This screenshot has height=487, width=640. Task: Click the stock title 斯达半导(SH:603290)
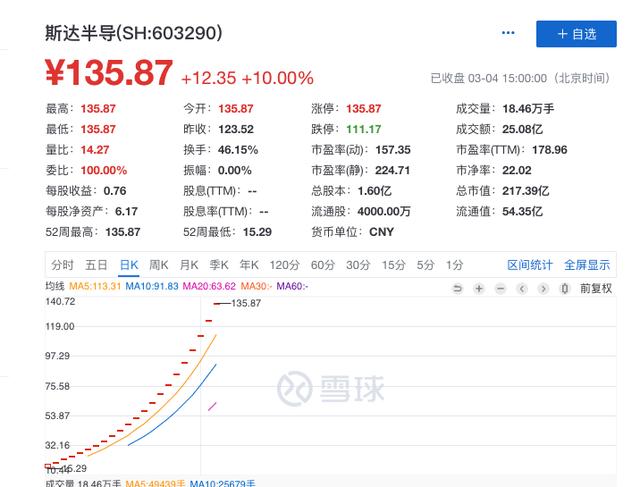click(x=134, y=33)
